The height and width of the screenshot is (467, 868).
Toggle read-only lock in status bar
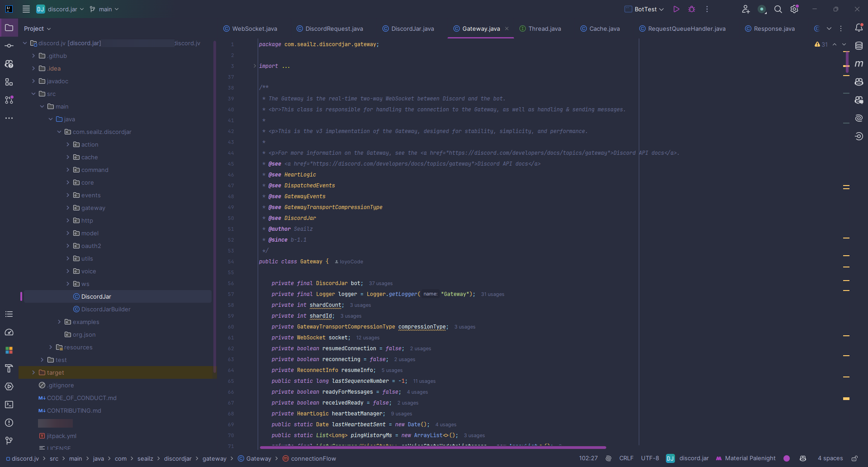click(x=854, y=458)
